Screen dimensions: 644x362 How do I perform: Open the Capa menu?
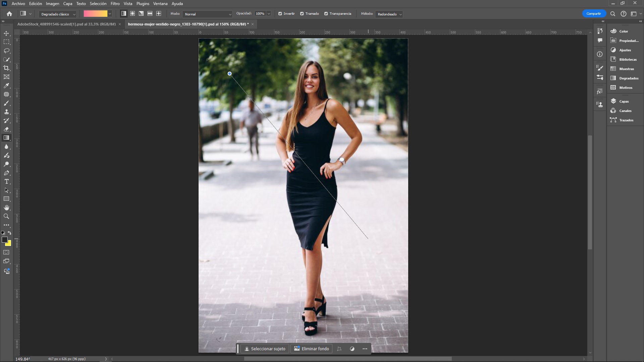coord(68,4)
